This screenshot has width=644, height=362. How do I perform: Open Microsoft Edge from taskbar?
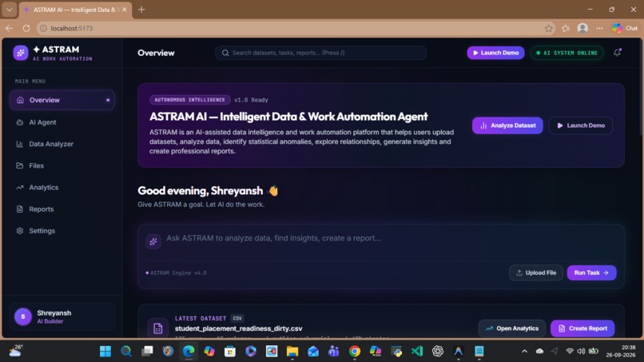189,352
